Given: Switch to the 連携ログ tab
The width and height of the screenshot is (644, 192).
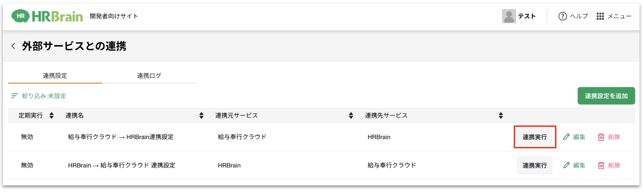Looking at the screenshot, I should click(149, 76).
